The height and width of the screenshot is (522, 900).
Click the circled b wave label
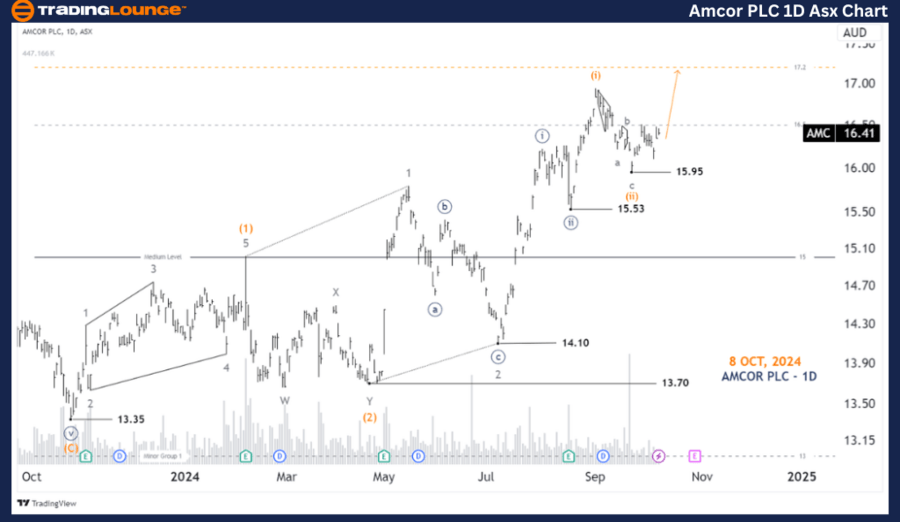[444, 207]
